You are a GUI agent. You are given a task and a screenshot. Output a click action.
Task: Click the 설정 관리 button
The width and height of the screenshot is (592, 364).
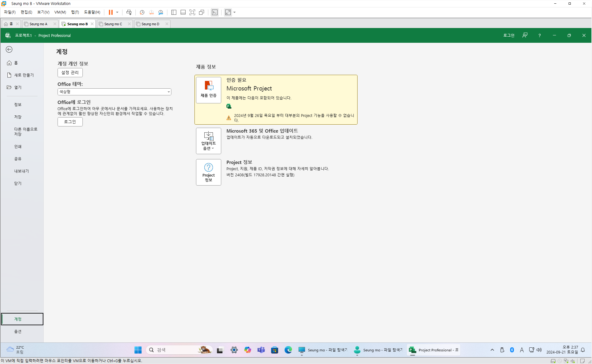70,73
